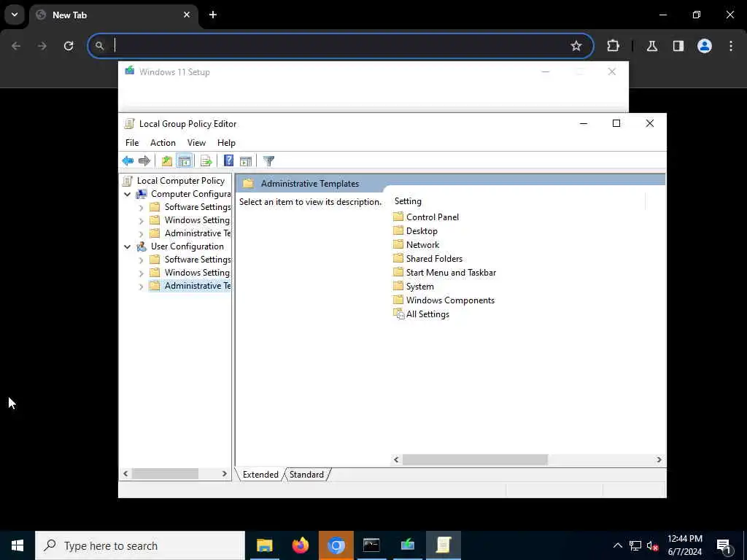Click the details pane horizontal scrollbar thumb
Image resolution: width=747 pixels, height=560 pixels.
coord(475,459)
